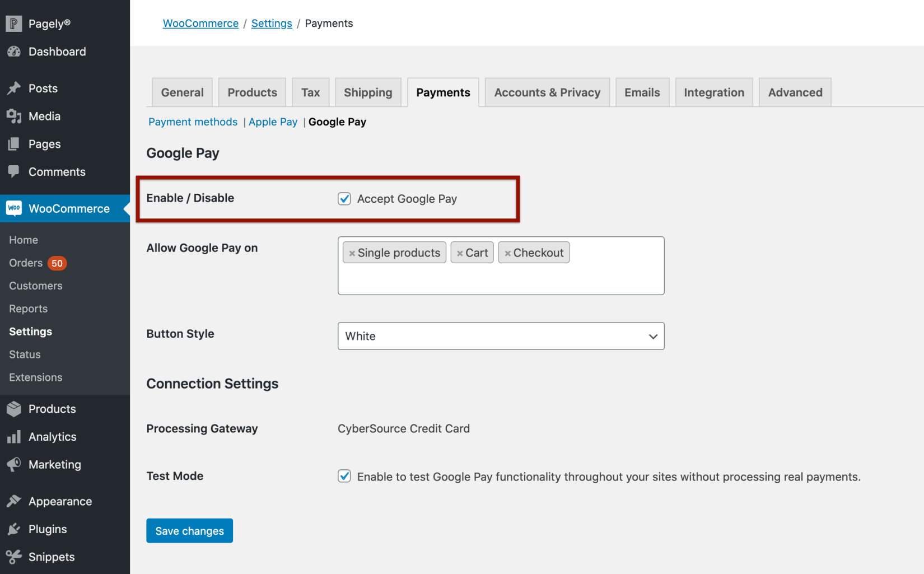Open the Apple Pay settings link
924x574 pixels.
(x=273, y=122)
